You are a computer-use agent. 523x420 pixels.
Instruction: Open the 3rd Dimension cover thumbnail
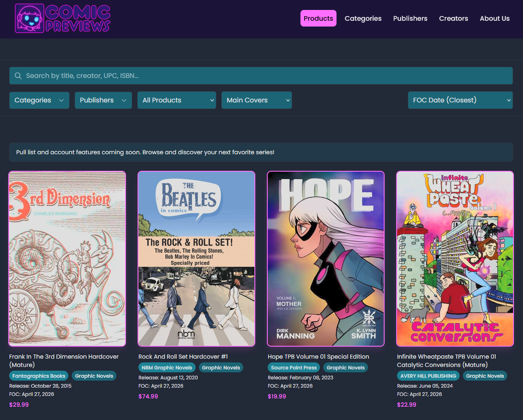[67, 259]
